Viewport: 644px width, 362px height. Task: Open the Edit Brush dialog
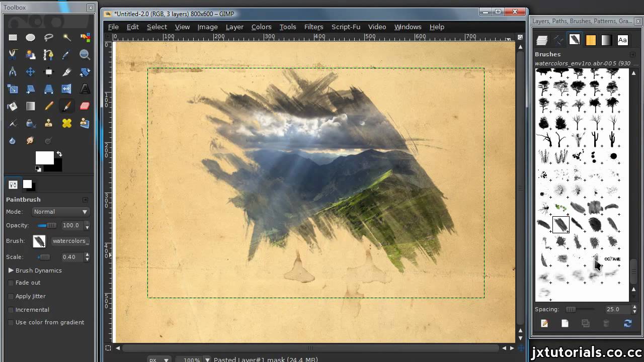(x=544, y=323)
